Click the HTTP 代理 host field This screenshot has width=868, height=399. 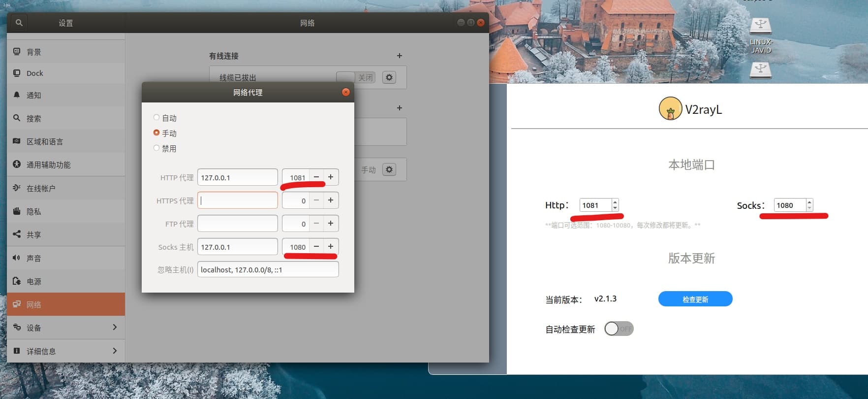(238, 177)
